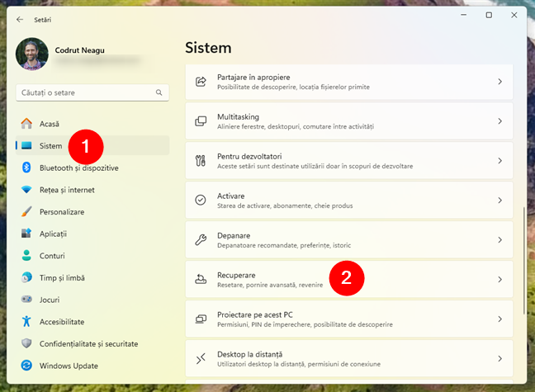Expand Recuperare chevron arrow
The image size is (535, 392).
pos(499,280)
